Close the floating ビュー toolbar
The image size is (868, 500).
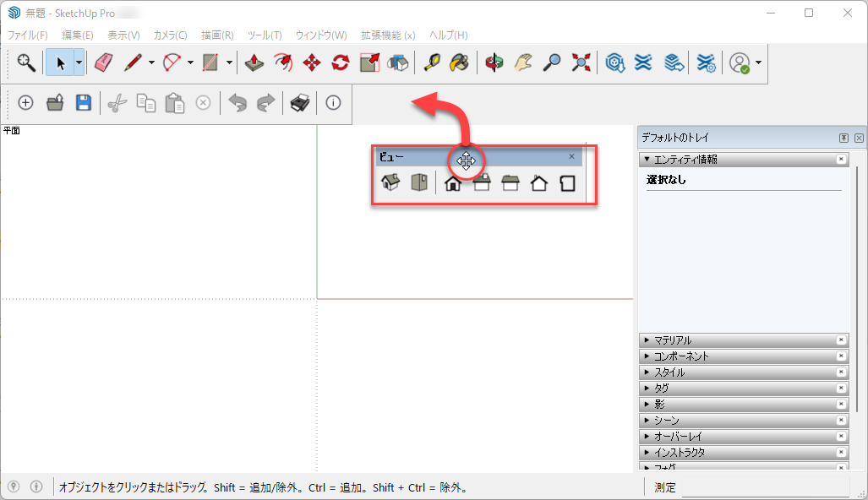pyautogui.click(x=571, y=156)
